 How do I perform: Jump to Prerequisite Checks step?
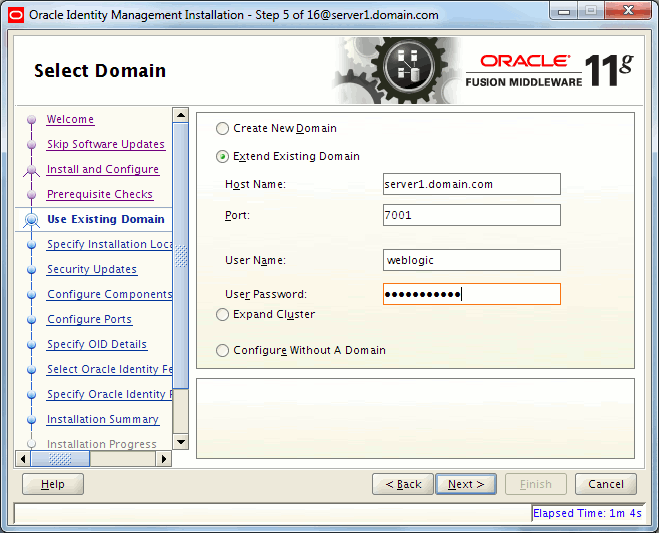pos(100,194)
